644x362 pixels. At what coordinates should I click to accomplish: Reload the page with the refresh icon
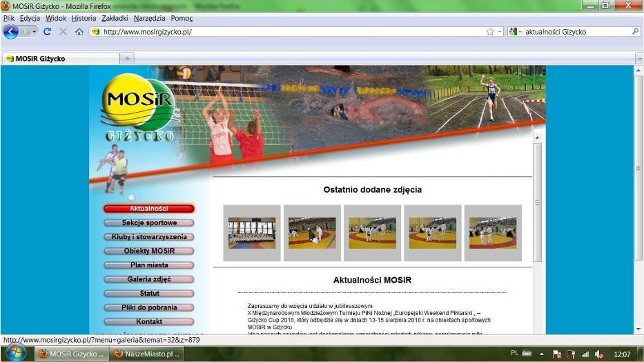47,32
